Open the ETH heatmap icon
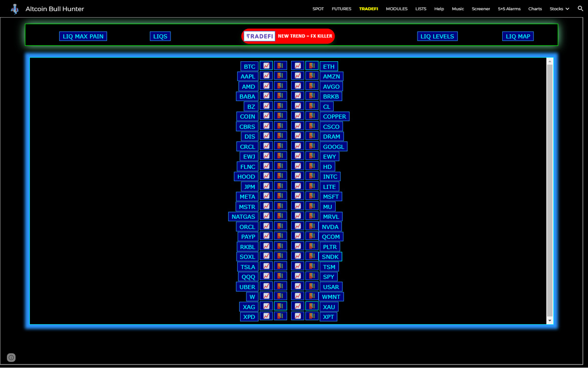 coord(312,66)
